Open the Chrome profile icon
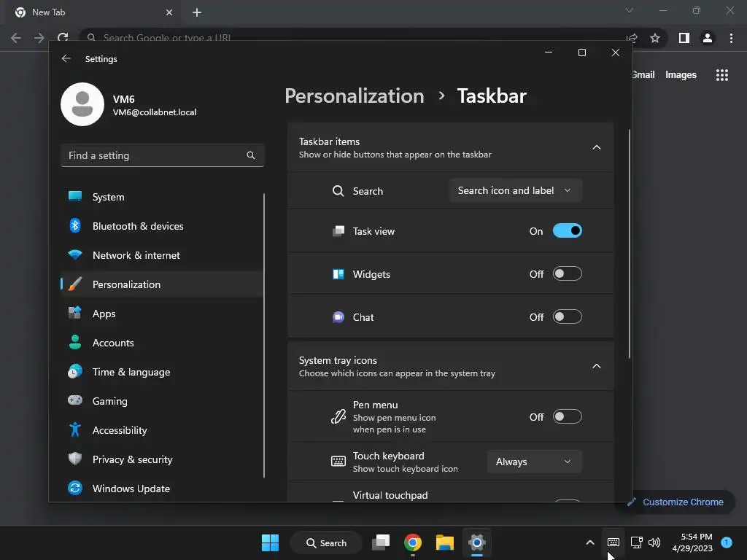The width and height of the screenshot is (747, 560). pos(708,38)
